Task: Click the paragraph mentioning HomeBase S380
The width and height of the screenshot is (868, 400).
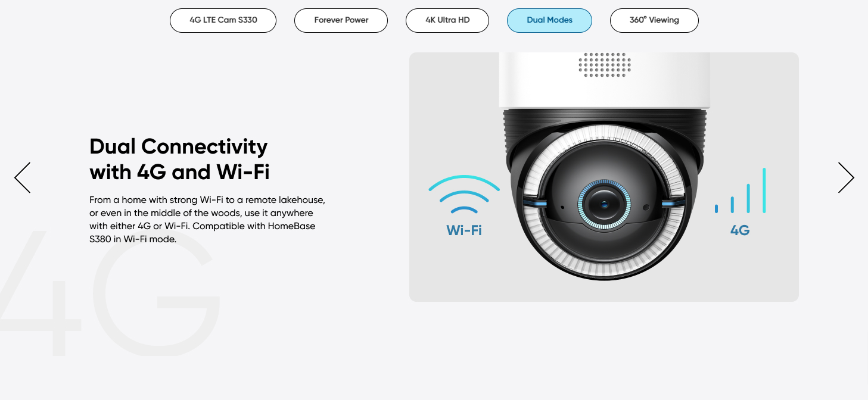Action: (x=209, y=220)
